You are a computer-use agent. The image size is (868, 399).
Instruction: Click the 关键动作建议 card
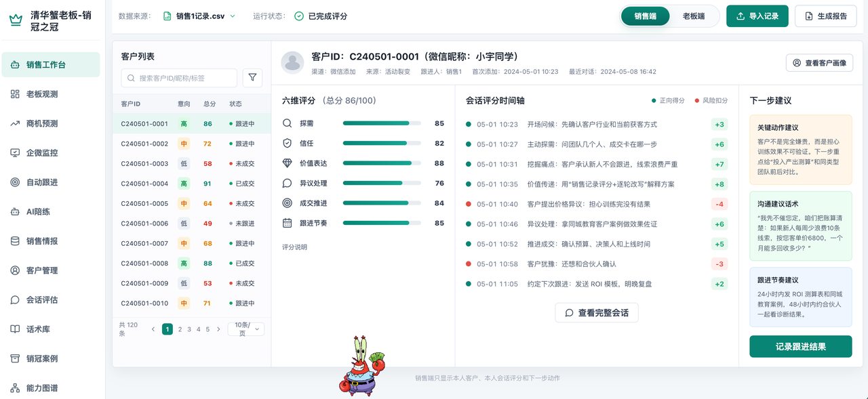801,150
